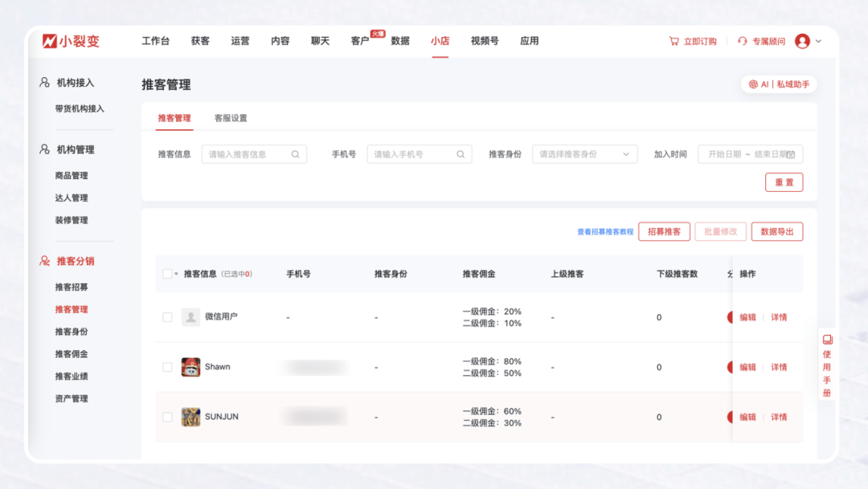Open the 视频号 top menu
The height and width of the screenshot is (489, 868).
tap(485, 41)
